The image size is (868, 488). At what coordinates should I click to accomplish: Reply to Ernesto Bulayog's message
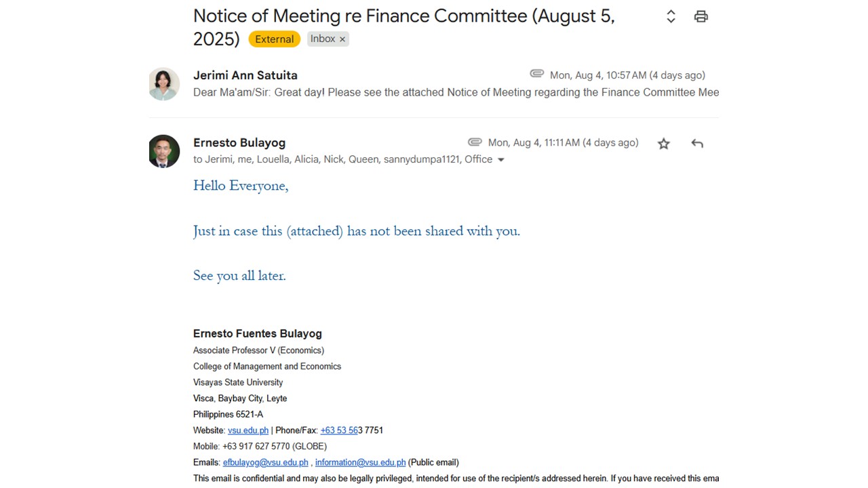click(x=697, y=144)
